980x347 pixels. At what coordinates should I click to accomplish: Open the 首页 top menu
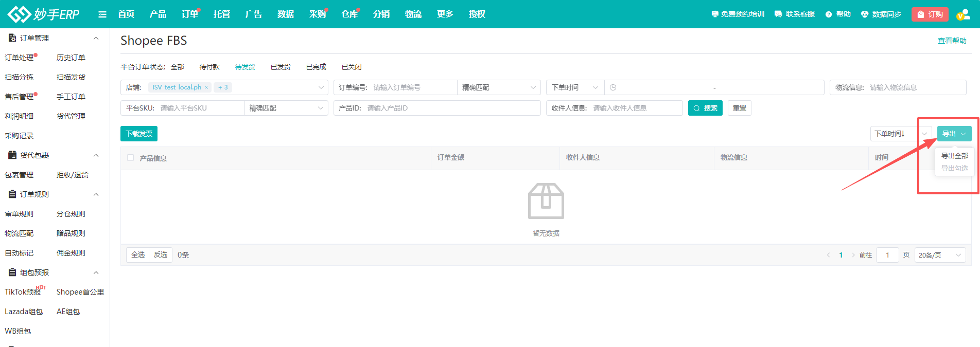coord(126,14)
